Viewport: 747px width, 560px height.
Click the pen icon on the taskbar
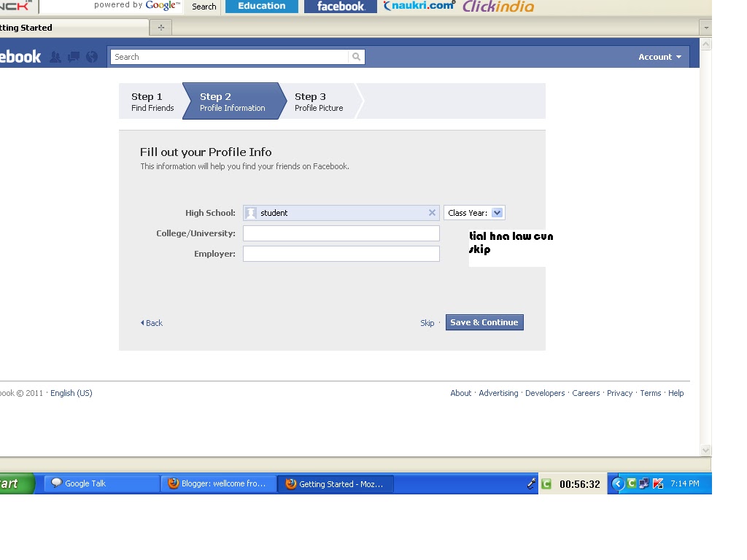coord(532,484)
